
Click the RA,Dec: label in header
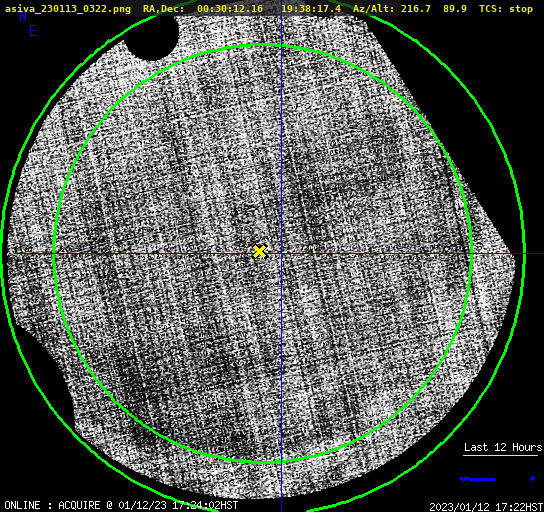163,9
